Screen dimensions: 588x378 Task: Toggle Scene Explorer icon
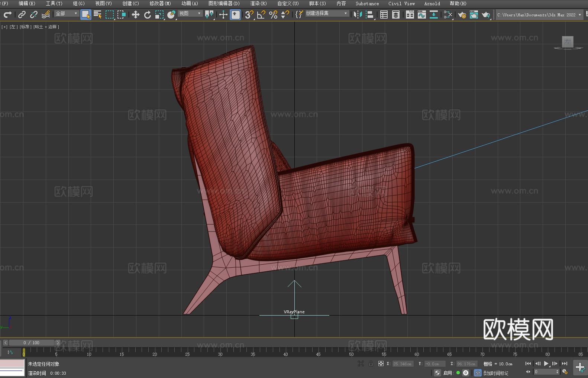[384, 14]
